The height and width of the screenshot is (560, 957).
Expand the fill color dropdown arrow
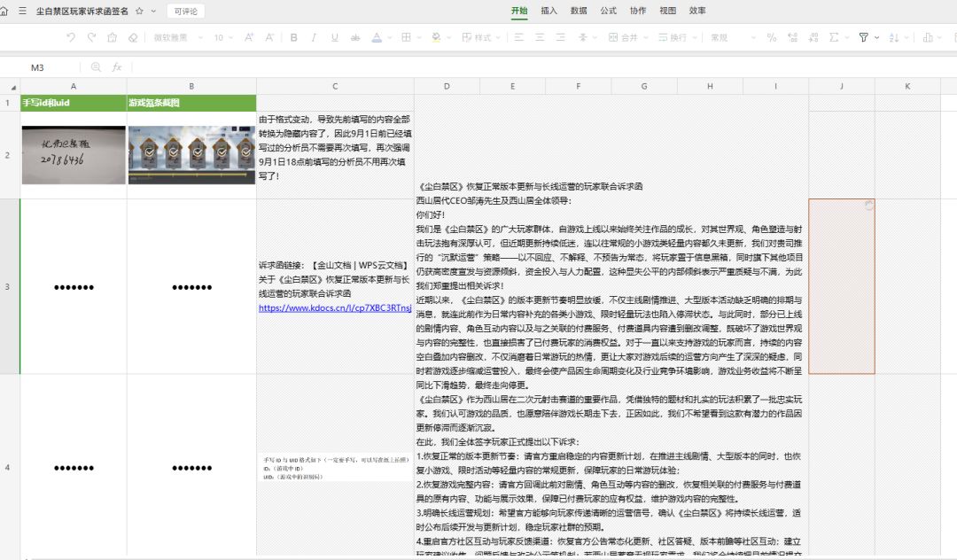tap(448, 38)
